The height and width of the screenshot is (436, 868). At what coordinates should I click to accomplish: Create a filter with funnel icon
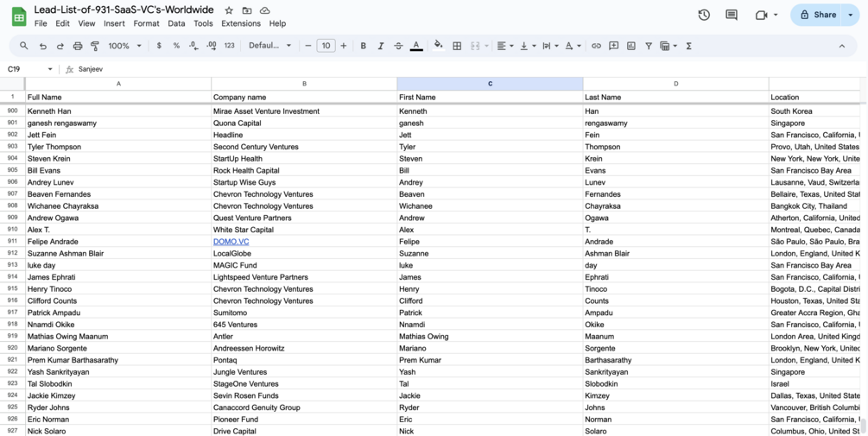(x=649, y=46)
